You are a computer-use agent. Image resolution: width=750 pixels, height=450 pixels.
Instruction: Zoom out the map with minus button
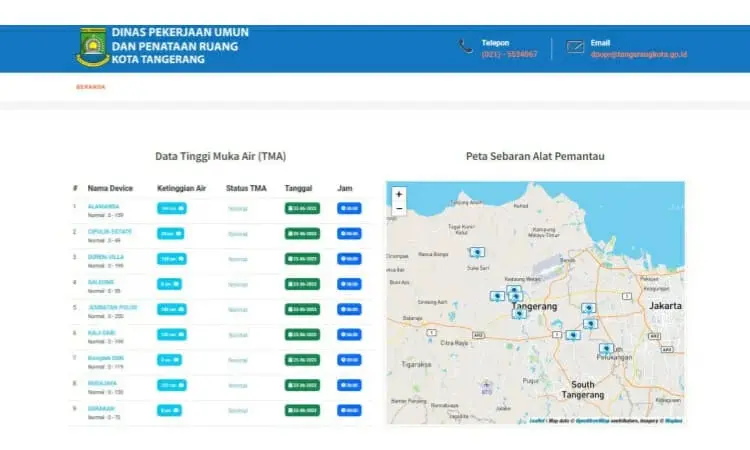tap(399, 209)
